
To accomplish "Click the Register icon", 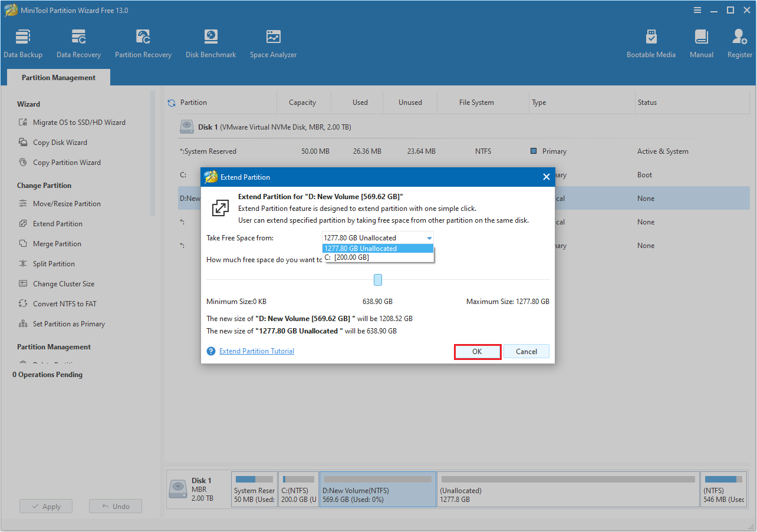I will point(740,44).
